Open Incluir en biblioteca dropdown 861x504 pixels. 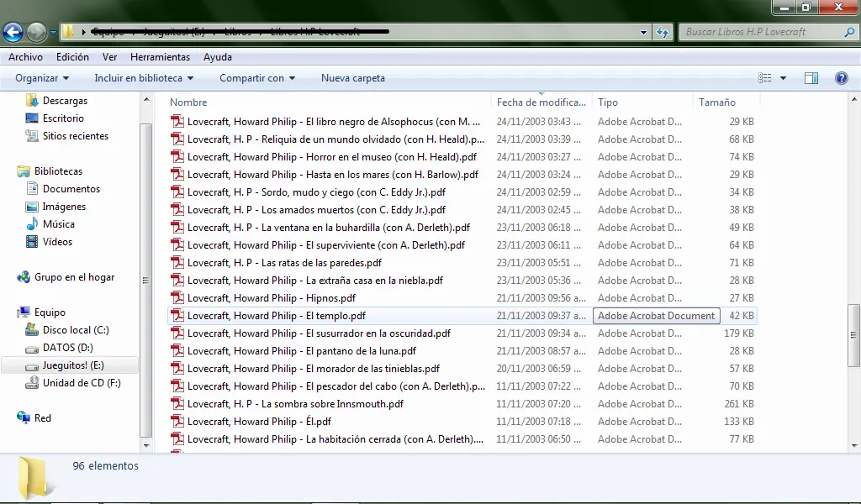click(144, 78)
